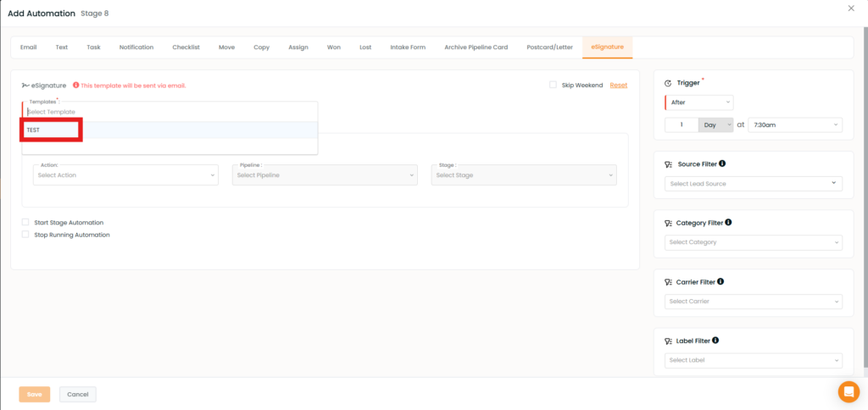The height and width of the screenshot is (410, 868).
Task: Enable the Skip Weekend checkbox
Action: click(553, 86)
